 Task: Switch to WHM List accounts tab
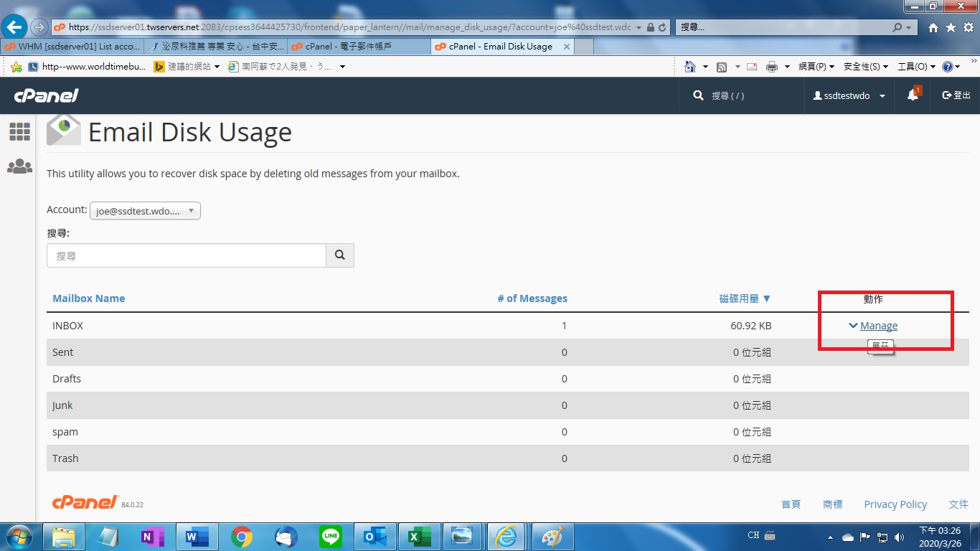[72, 47]
